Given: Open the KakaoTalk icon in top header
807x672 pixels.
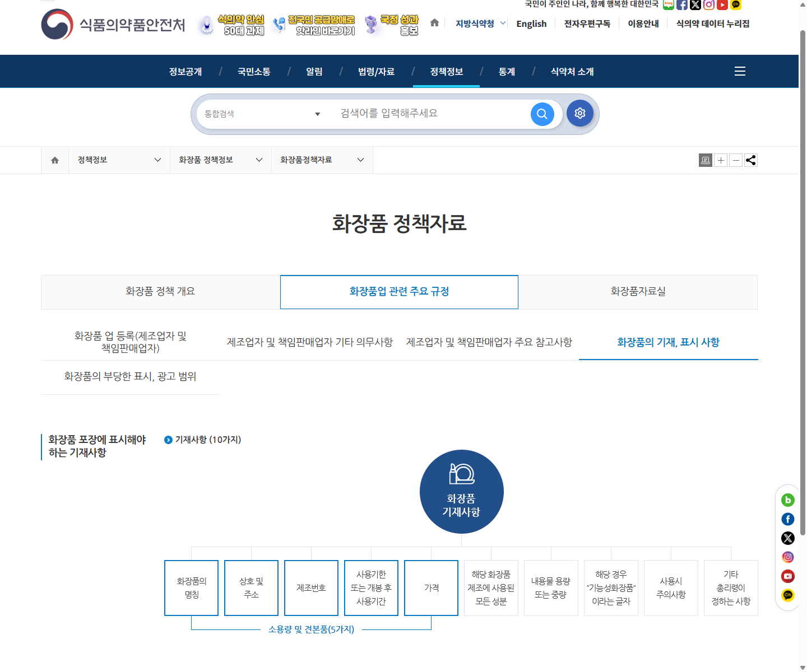Looking at the screenshot, I should (x=736, y=5).
